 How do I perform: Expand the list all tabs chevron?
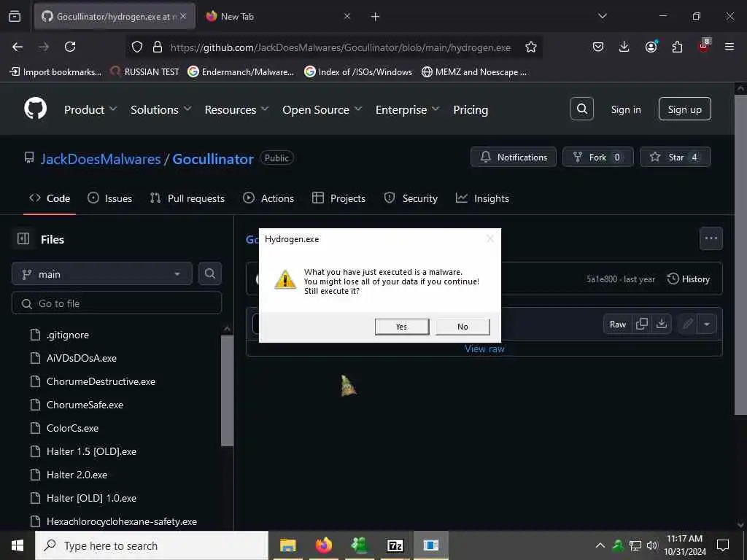point(603,16)
